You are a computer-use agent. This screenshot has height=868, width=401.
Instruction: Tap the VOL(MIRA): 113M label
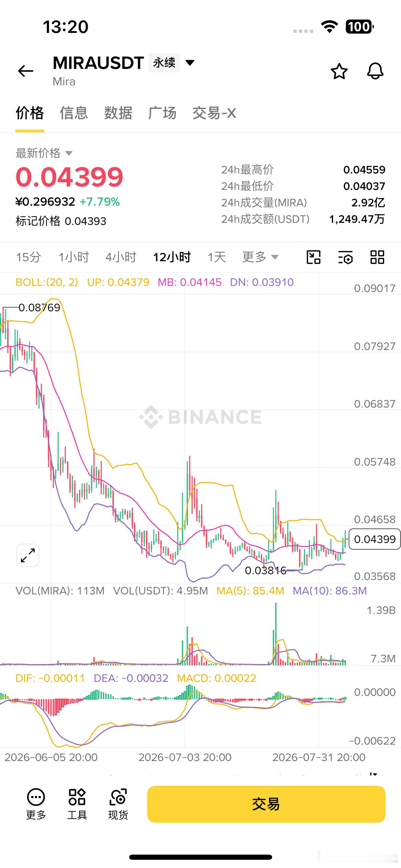click(x=60, y=591)
